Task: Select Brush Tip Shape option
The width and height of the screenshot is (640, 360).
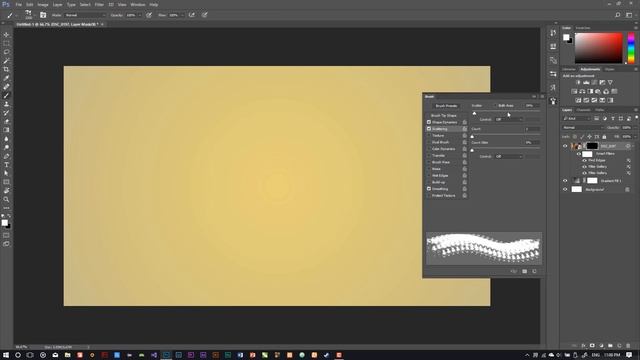Action: (444, 116)
